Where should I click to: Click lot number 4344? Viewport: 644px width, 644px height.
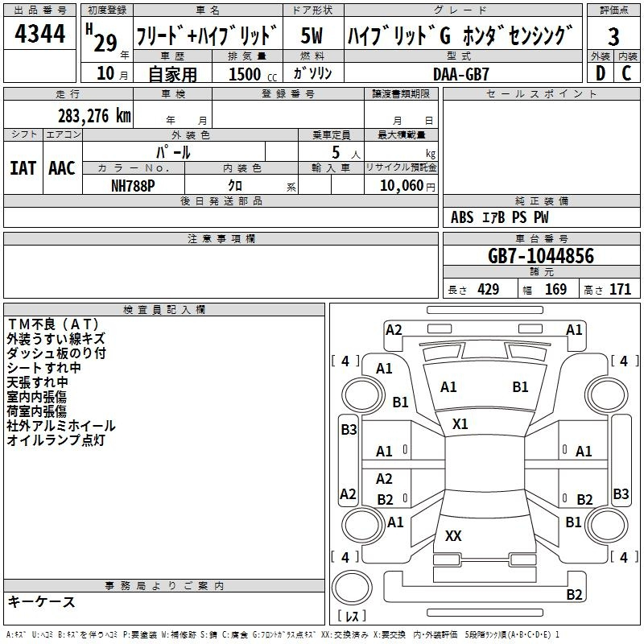point(39,34)
